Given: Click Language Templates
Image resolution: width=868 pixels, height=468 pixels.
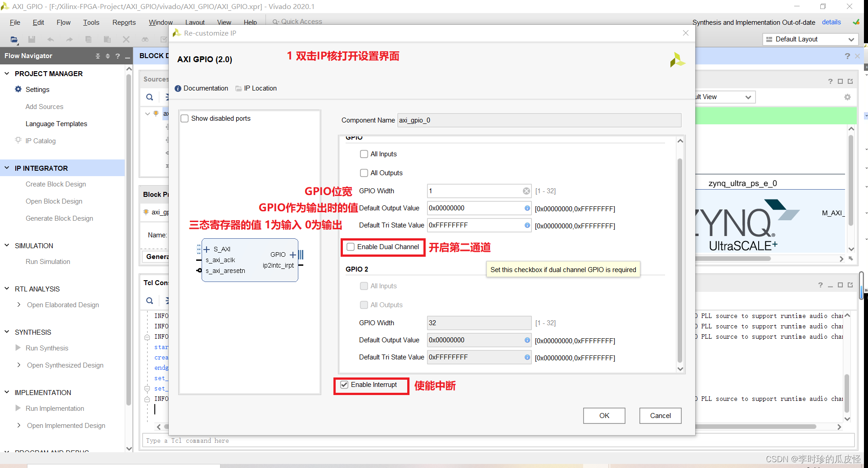Looking at the screenshot, I should point(56,124).
